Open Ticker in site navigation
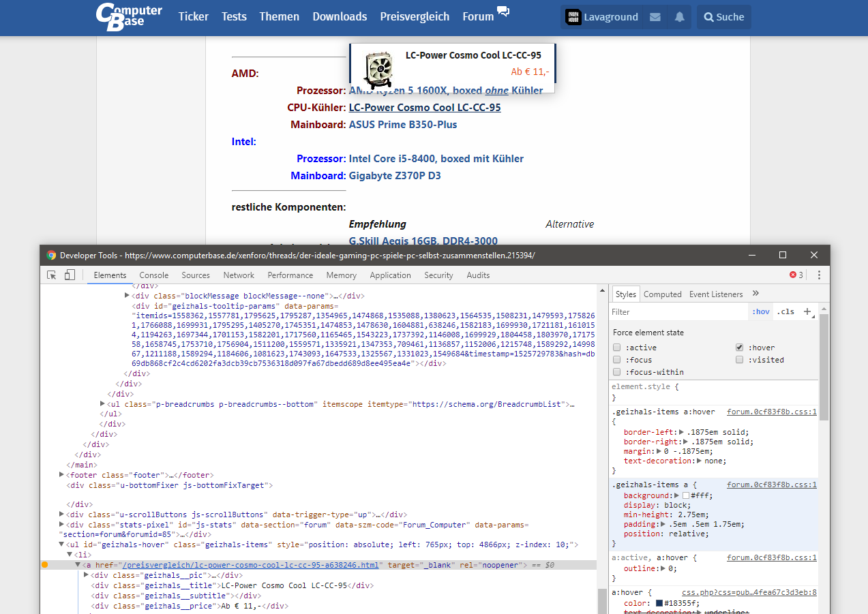The height and width of the screenshot is (614, 868). point(194,16)
